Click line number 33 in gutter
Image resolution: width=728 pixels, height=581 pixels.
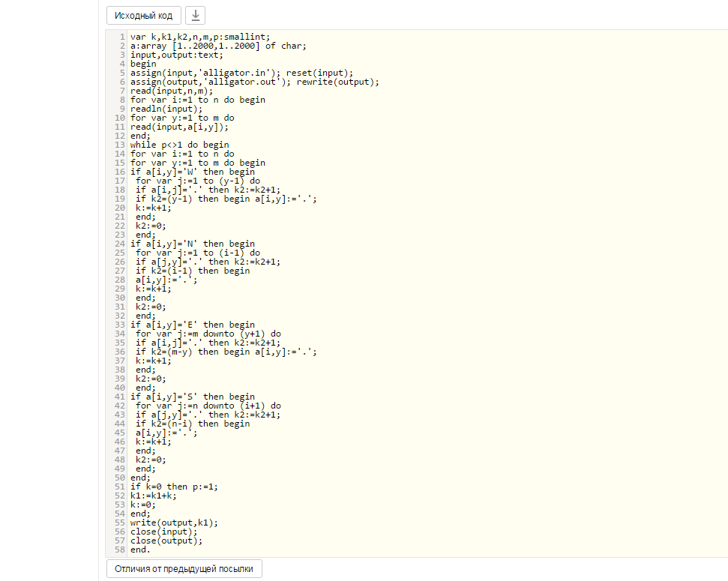[x=120, y=325]
